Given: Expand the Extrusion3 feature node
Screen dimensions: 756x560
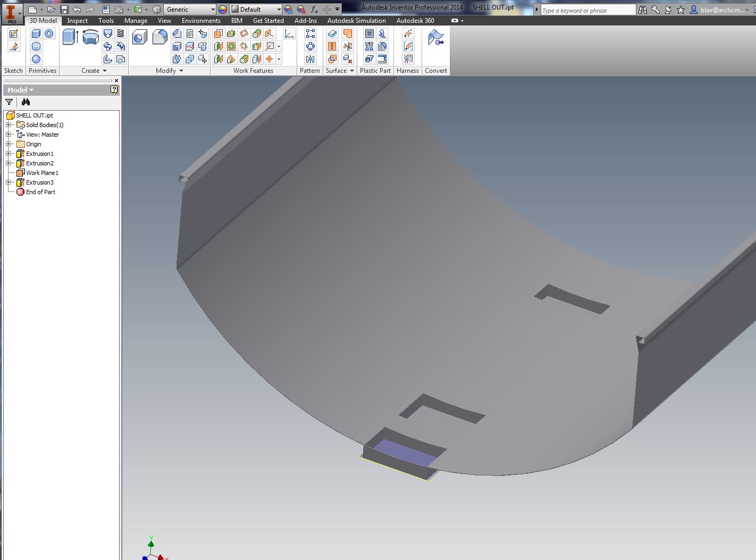Looking at the screenshot, I should point(8,182).
